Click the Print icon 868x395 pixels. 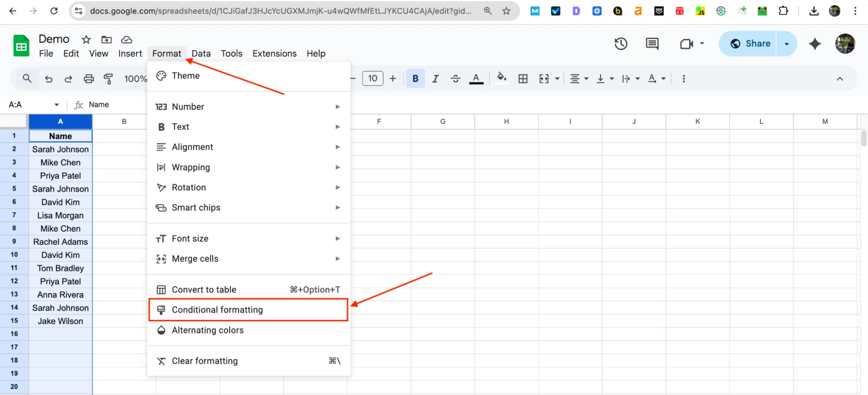(89, 79)
